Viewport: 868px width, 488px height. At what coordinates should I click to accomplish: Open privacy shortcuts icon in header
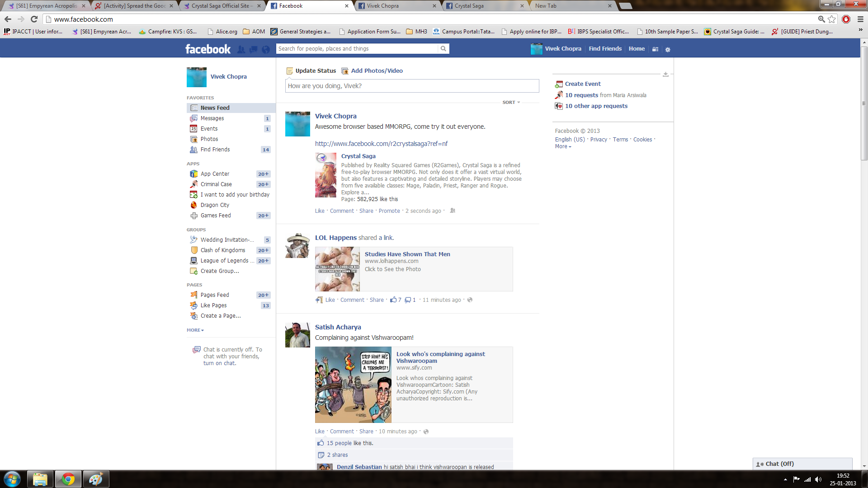tap(655, 49)
